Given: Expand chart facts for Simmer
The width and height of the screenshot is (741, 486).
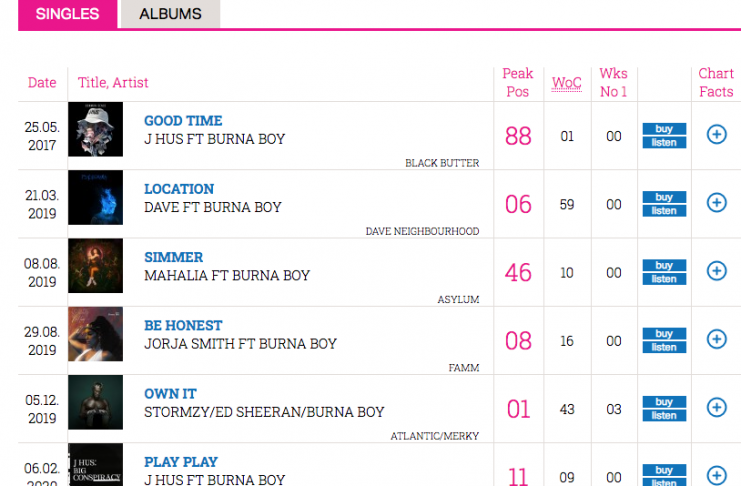Looking at the screenshot, I should (x=716, y=270).
